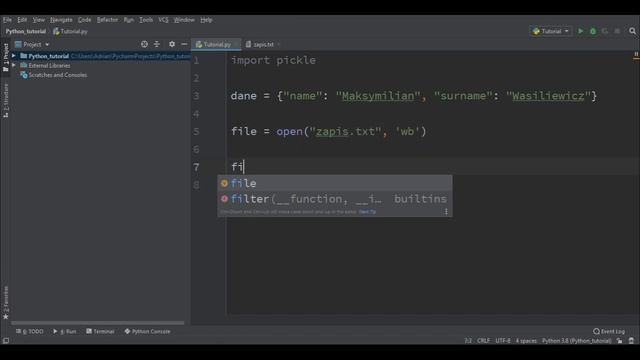Change the UTF-8 file encoding in status bar

point(503,340)
